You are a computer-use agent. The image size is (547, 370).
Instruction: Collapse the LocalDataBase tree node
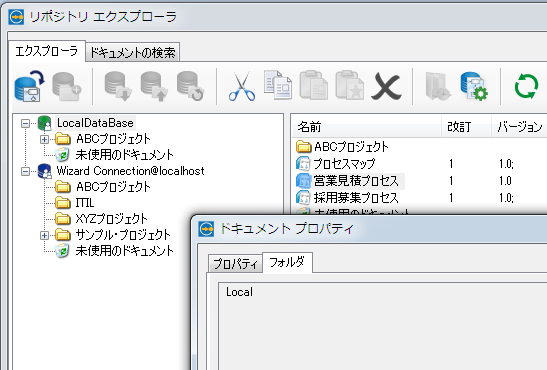click(x=25, y=123)
